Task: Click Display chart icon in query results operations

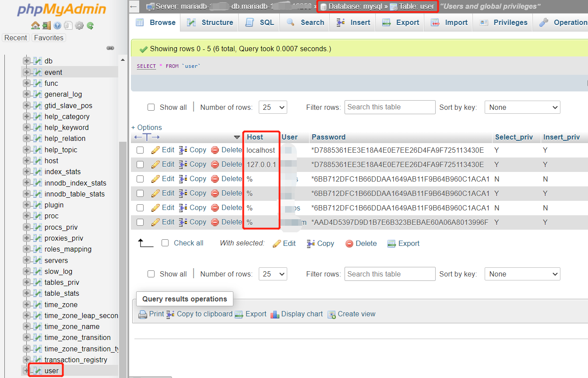Action: pyautogui.click(x=275, y=314)
